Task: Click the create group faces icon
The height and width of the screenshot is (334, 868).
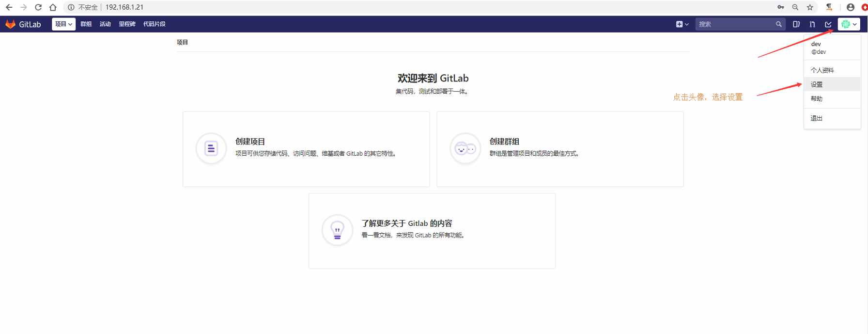Action: [465, 148]
